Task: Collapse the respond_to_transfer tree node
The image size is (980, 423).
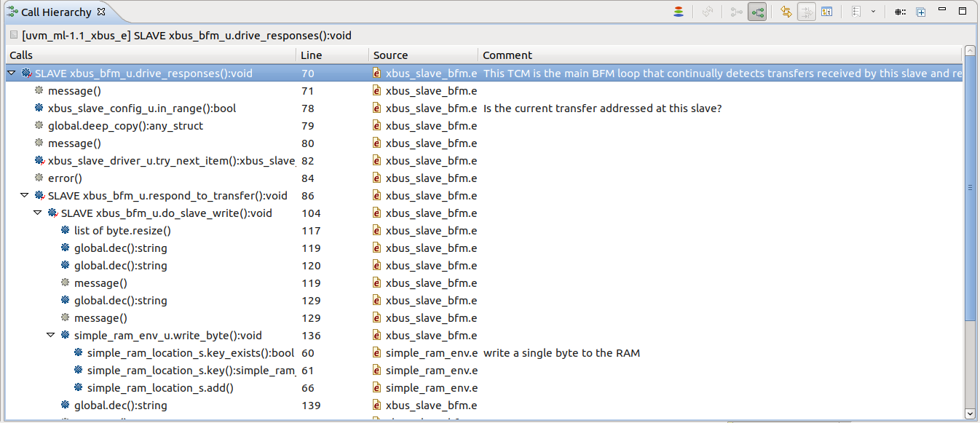Action: (x=25, y=195)
